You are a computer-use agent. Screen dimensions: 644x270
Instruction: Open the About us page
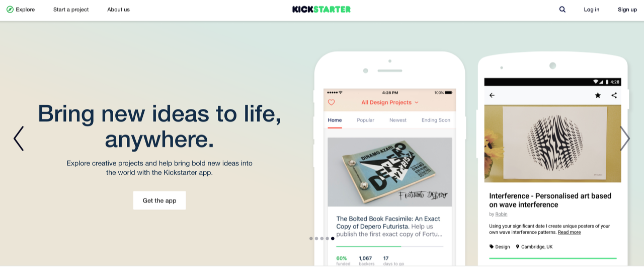coord(118,9)
